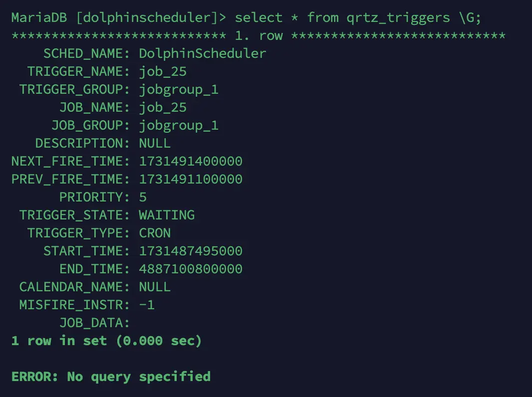Click the NEXT_FIRE_TIME value 1731491400000
This screenshot has height=397, width=532.
point(190,161)
